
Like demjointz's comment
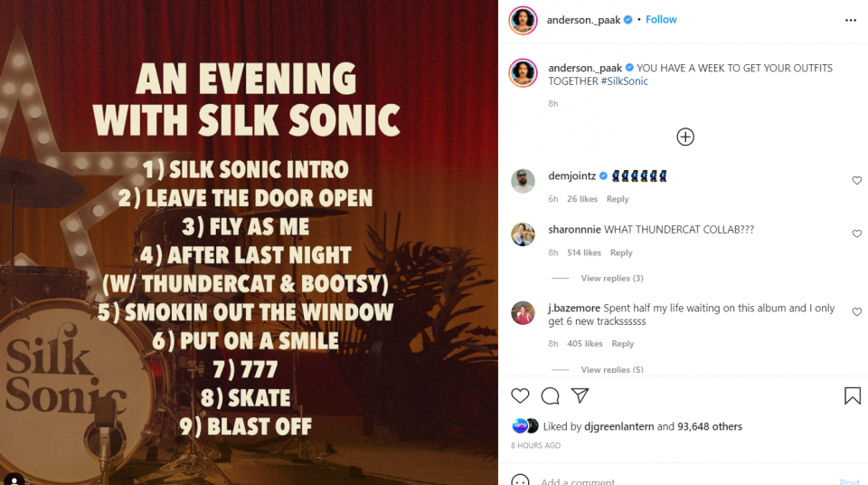click(857, 181)
